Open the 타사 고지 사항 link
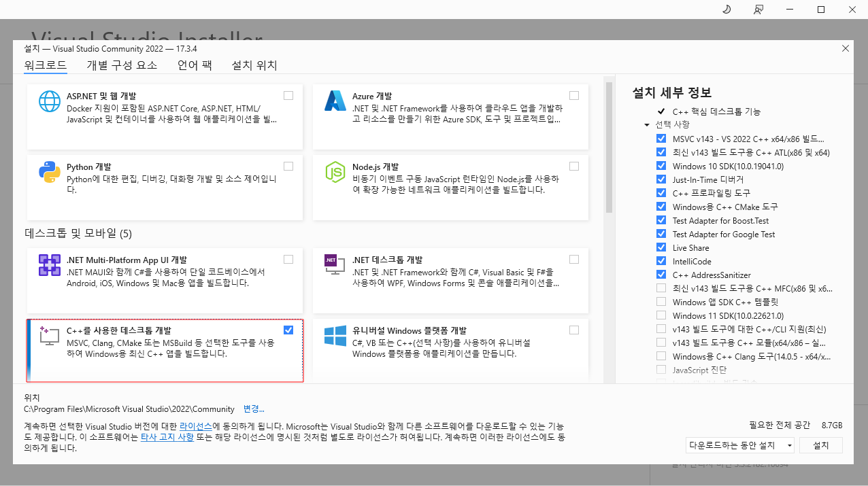Image resolution: width=868 pixels, height=486 pixels. pyautogui.click(x=167, y=436)
